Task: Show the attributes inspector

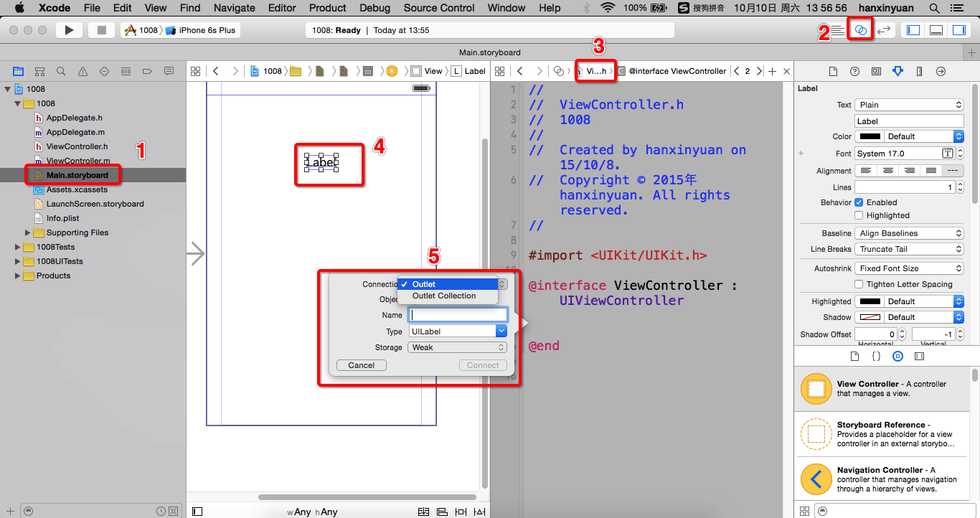Action: pyautogui.click(x=897, y=71)
